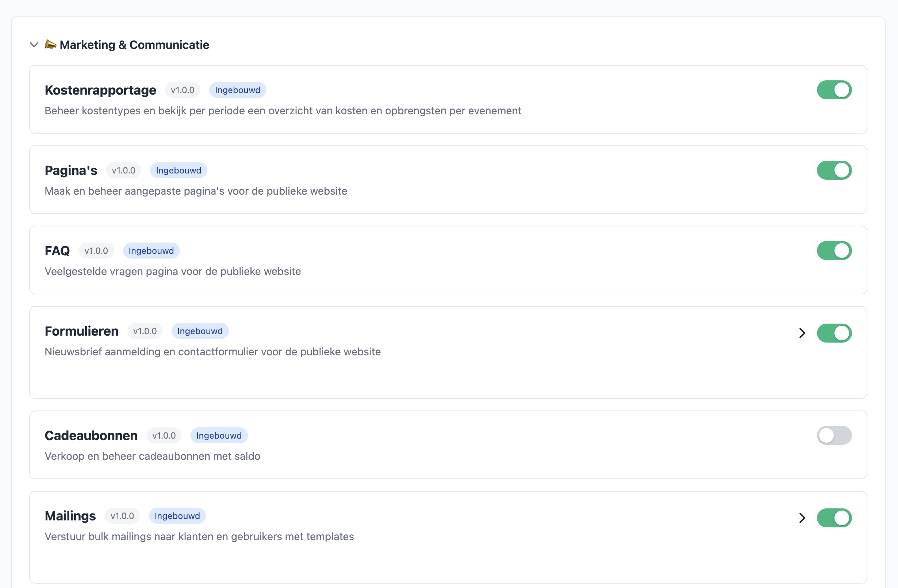Click the Marketing & Communicatie heading text

click(134, 45)
